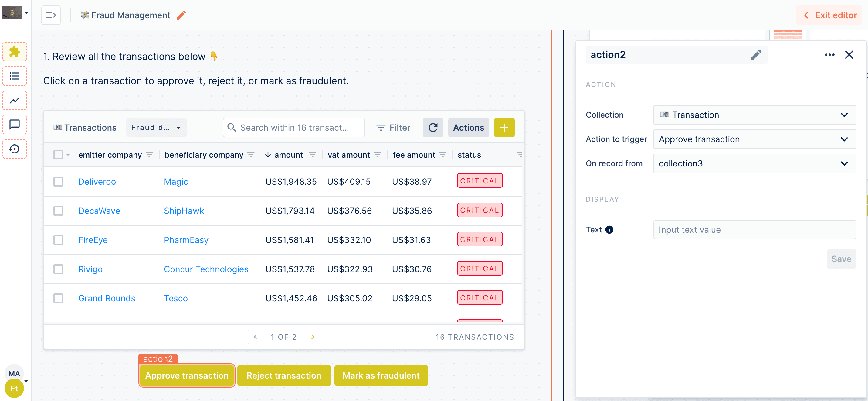Open the Fraud d... segment dropdown

156,128
